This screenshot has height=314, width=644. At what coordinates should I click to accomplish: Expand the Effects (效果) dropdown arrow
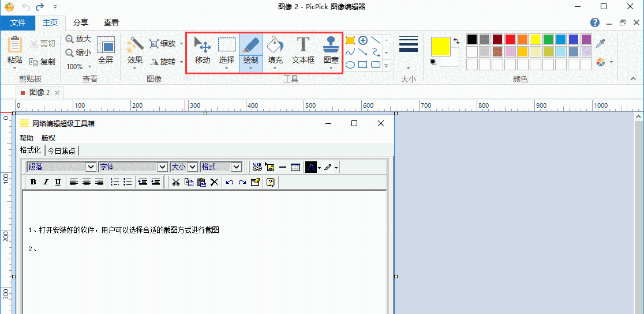[134, 69]
